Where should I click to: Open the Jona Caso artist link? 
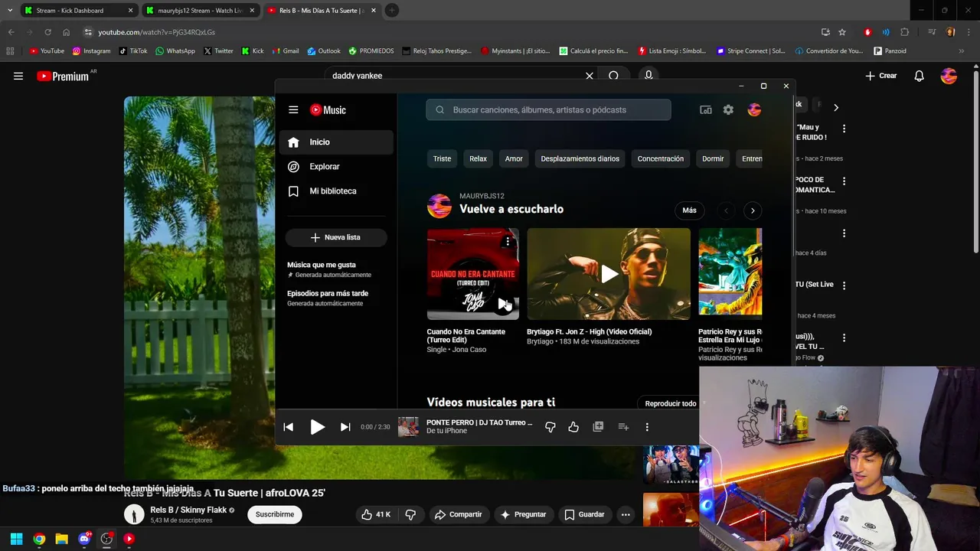(x=468, y=350)
